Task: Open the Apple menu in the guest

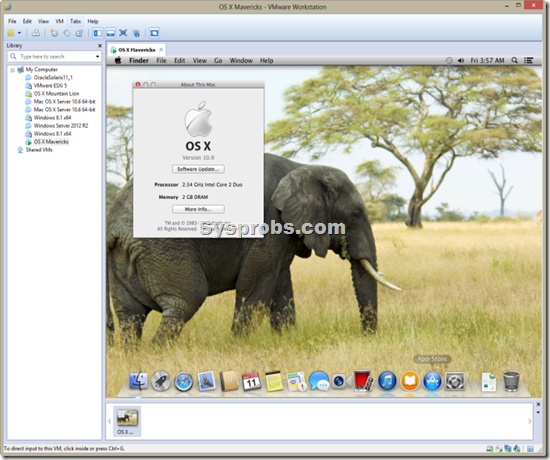Action: (x=118, y=60)
